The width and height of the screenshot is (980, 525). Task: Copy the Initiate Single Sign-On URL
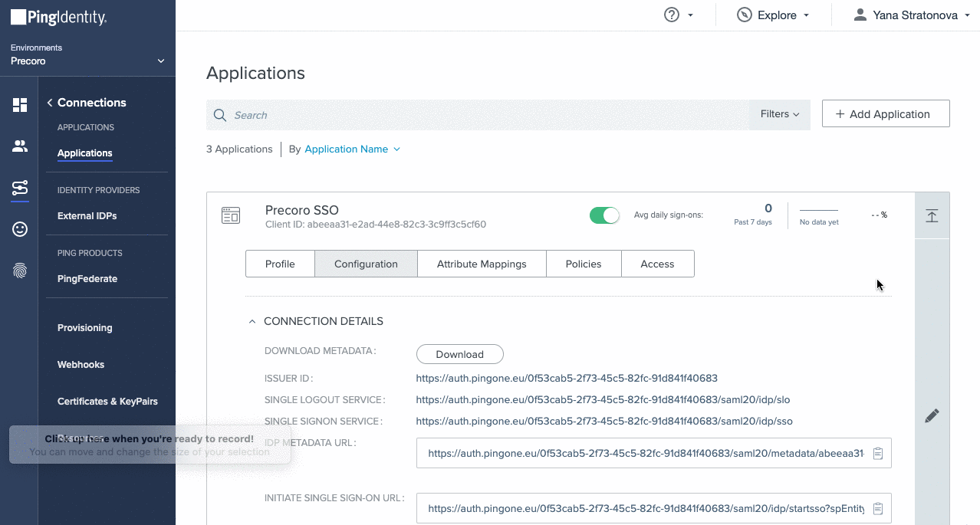(x=878, y=508)
